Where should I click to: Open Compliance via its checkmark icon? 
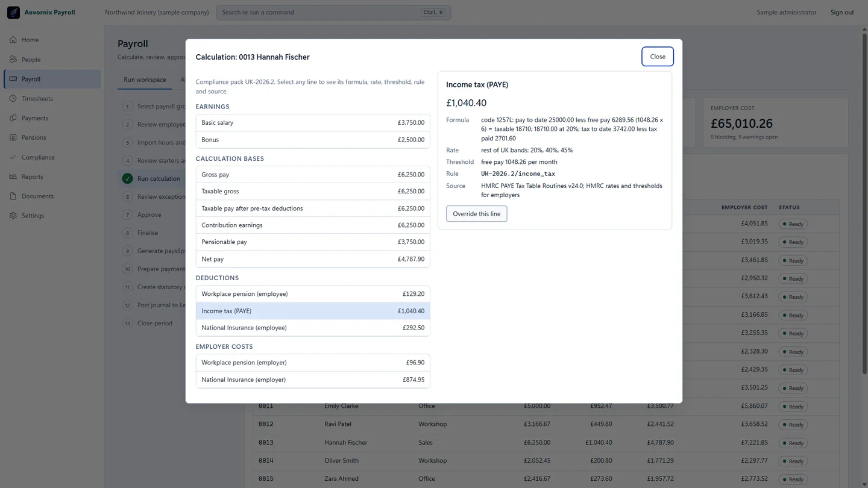tap(13, 157)
